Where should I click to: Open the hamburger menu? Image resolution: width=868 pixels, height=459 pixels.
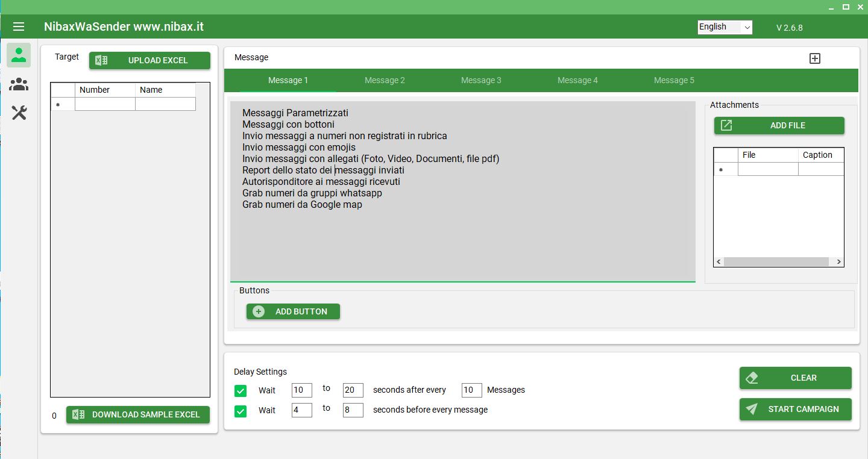pyautogui.click(x=19, y=27)
